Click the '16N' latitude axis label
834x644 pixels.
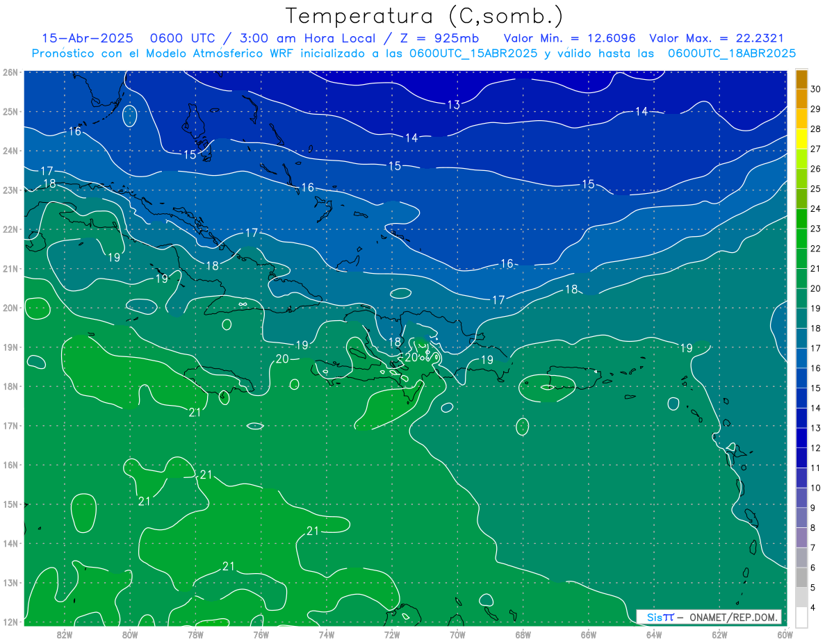10,465
